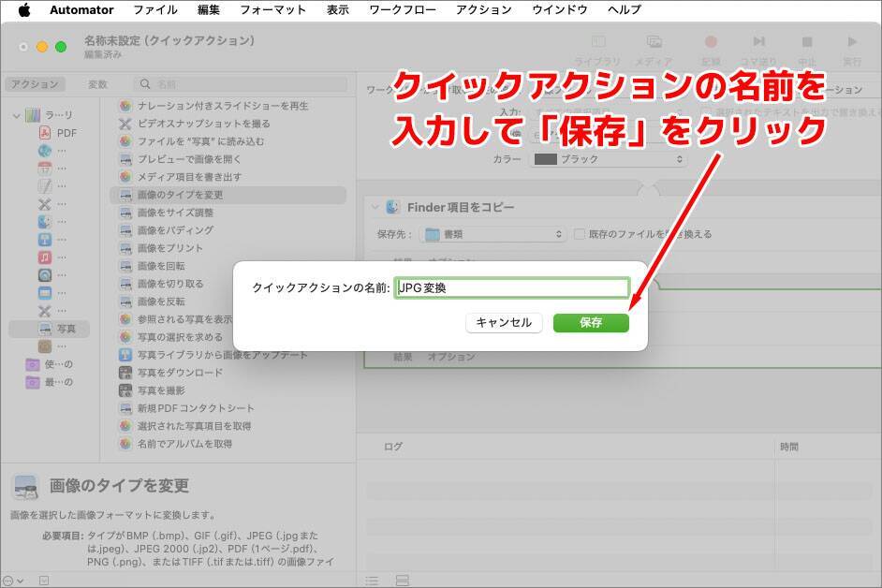Viewport: 882px width, 588px height.
Task: Click the green 保存 button
Action: [590, 322]
